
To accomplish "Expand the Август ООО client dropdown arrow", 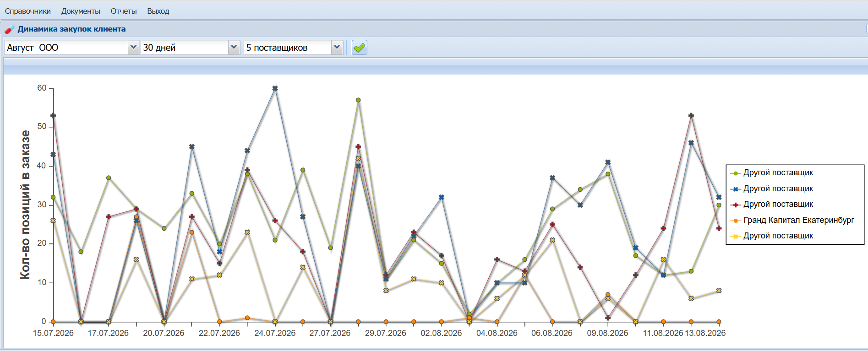I will pos(133,48).
